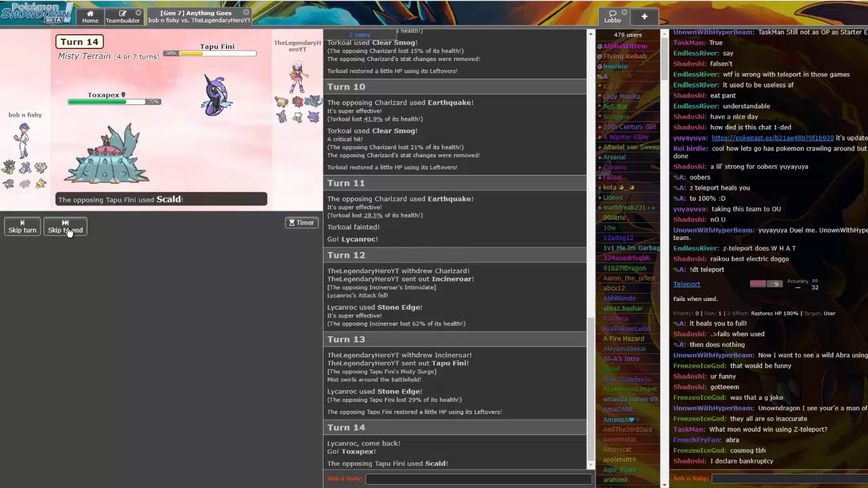This screenshot has width=868, height=488.
Task: Click the Turn 10 header in battle log
Action: tap(454, 87)
